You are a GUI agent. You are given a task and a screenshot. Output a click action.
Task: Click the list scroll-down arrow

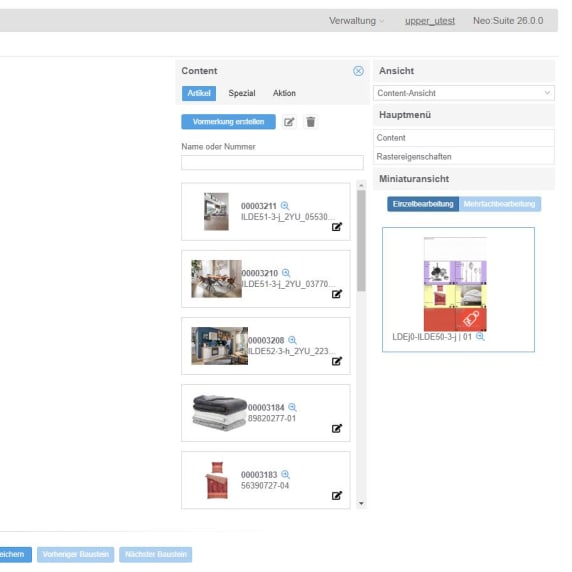[x=361, y=503]
